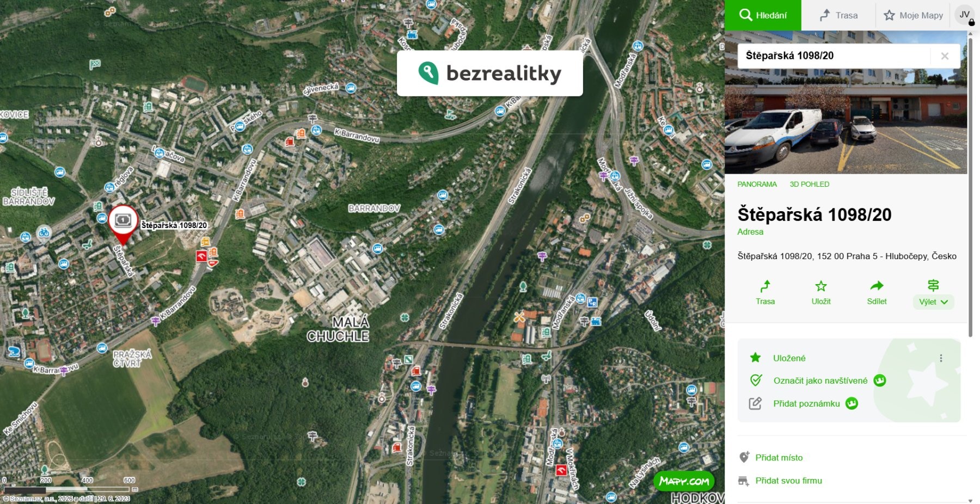Image resolution: width=980 pixels, height=504 pixels.
Task: Open the JV user account avatar
Action: pos(964,15)
